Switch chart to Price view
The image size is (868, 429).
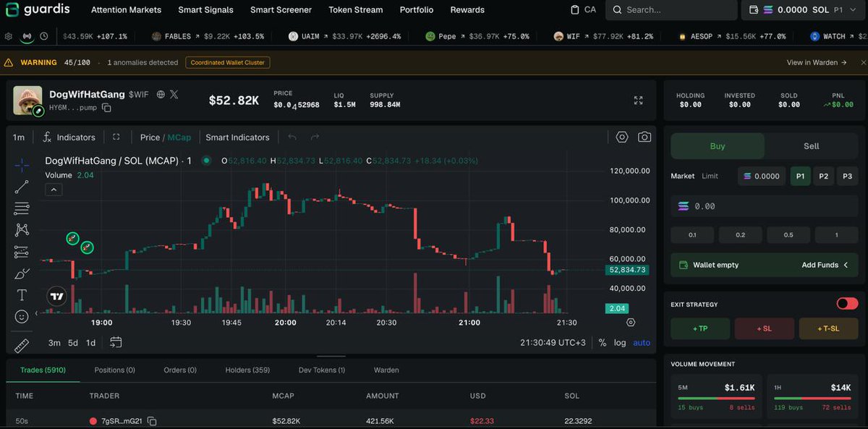(x=150, y=137)
